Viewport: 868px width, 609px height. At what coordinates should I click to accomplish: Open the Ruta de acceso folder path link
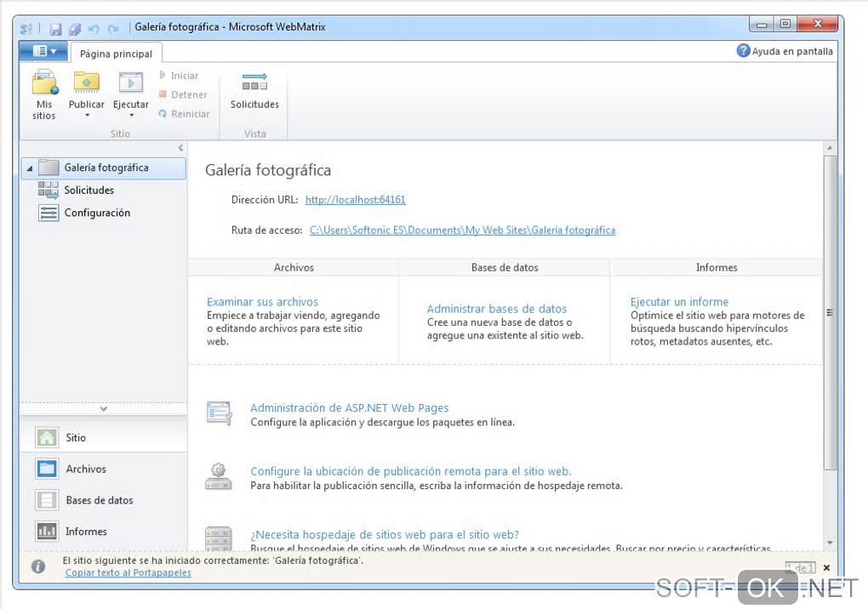[x=462, y=231]
